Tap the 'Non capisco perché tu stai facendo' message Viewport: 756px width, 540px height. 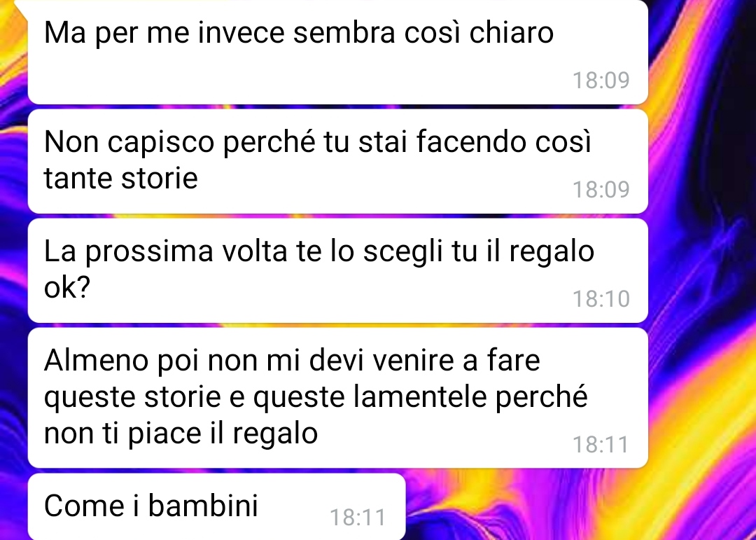tap(337, 161)
